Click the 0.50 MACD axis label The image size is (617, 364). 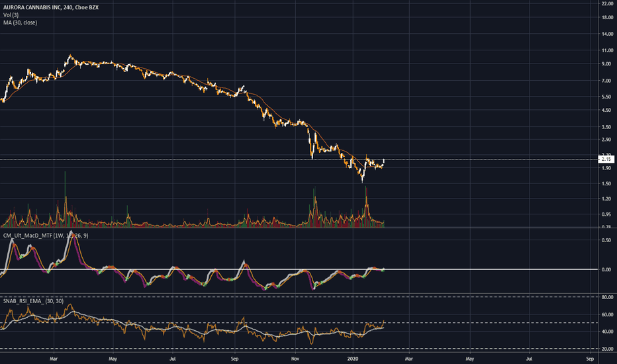606,240
